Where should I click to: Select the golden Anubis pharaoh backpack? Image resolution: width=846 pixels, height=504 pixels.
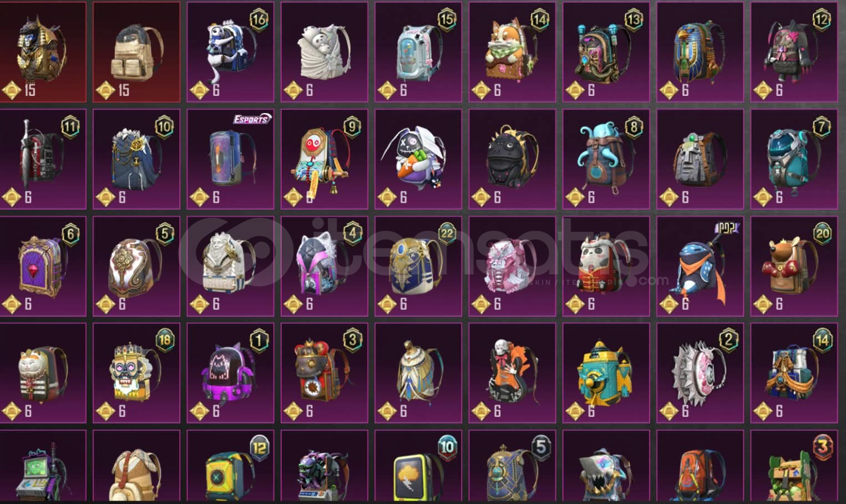[43, 52]
